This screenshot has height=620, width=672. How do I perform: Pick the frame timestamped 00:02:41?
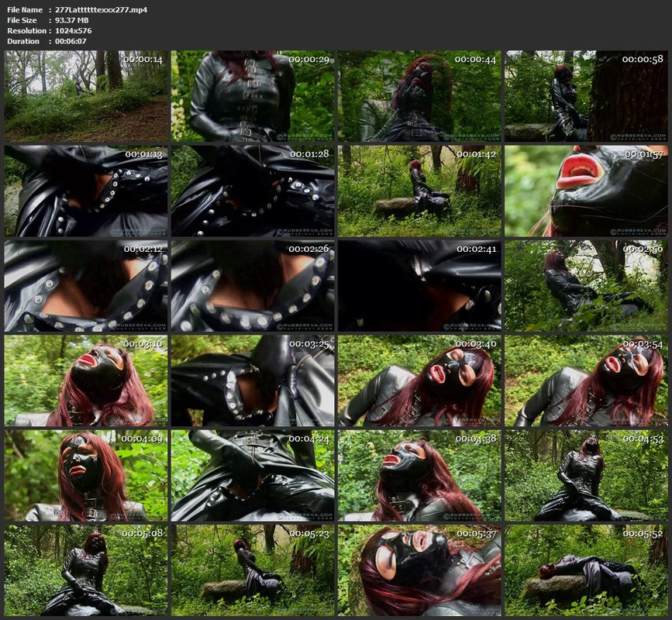click(x=419, y=286)
